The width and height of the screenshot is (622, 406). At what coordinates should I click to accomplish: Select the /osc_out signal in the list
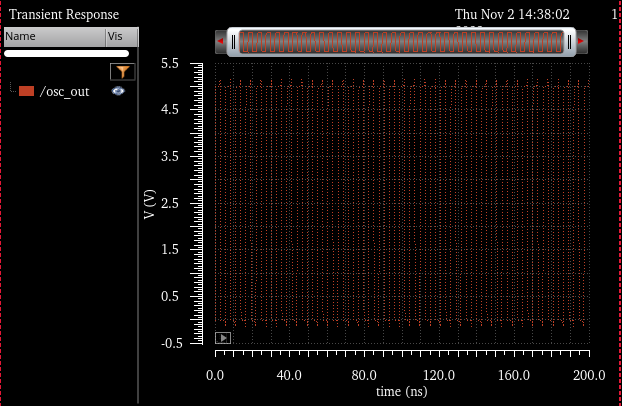(x=64, y=92)
